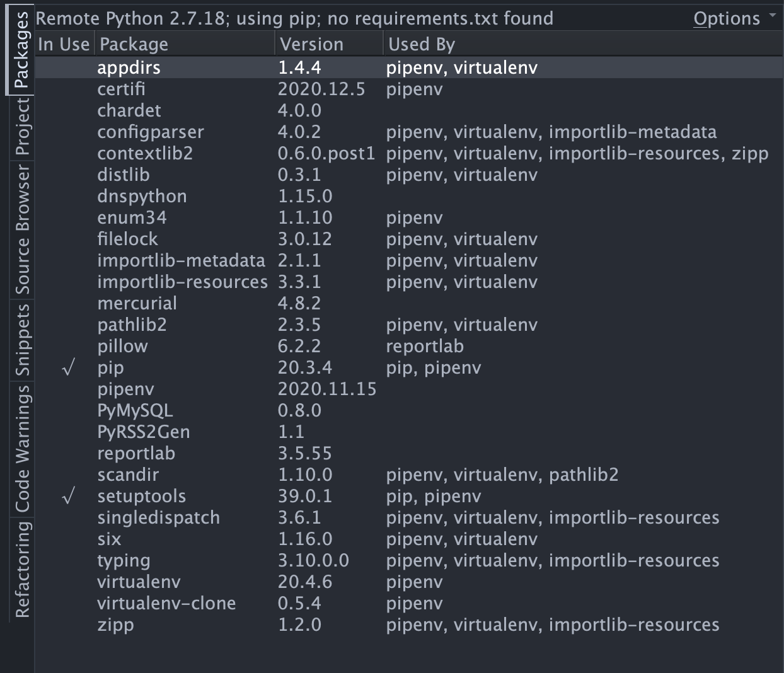The height and width of the screenshot is (673, 784).
Task: Switch to the Project side tab
Action: [22, 127]
